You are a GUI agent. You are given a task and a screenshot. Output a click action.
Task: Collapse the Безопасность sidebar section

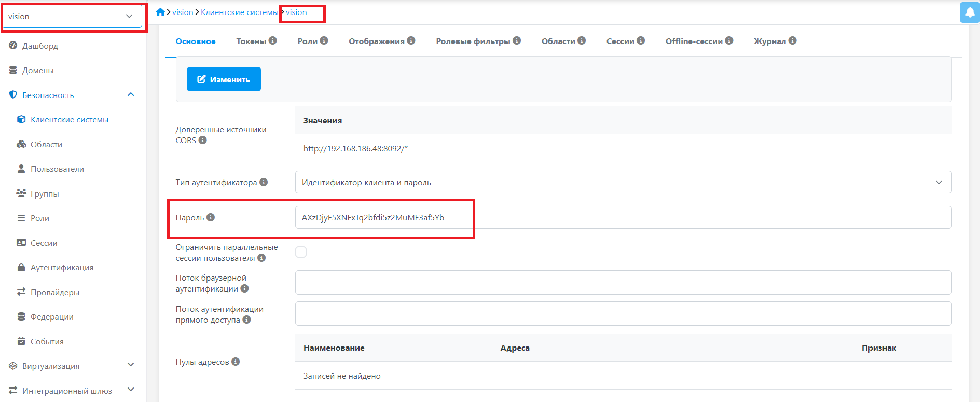click(131, 95)
